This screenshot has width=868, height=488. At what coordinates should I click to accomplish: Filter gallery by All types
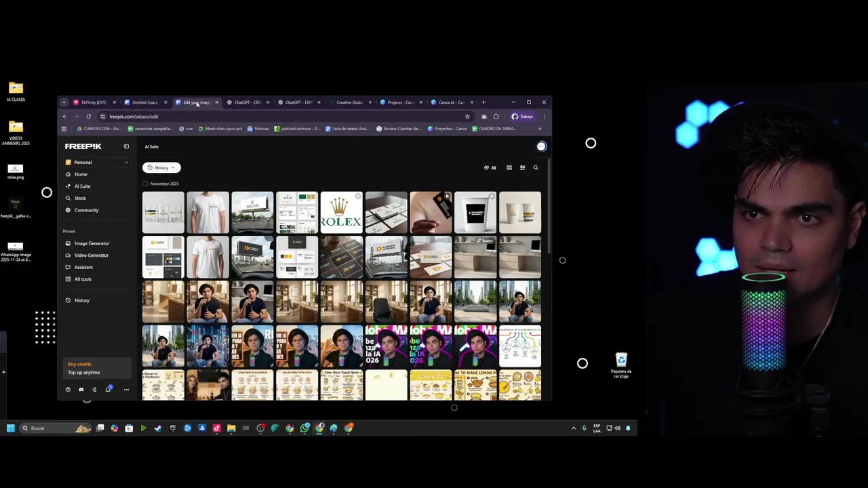pyautogui.click(x=490, y=167)
